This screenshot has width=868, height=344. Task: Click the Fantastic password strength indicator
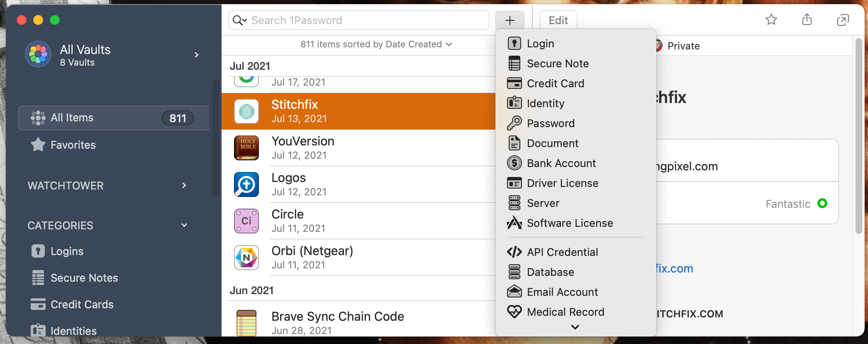pyautogui.click(x=796, y=204)
